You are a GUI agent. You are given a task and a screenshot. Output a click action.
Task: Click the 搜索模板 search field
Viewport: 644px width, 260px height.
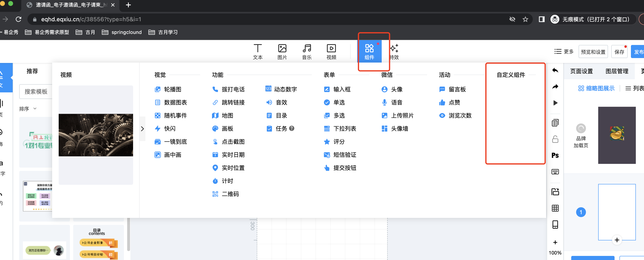(x=36, y=92)
